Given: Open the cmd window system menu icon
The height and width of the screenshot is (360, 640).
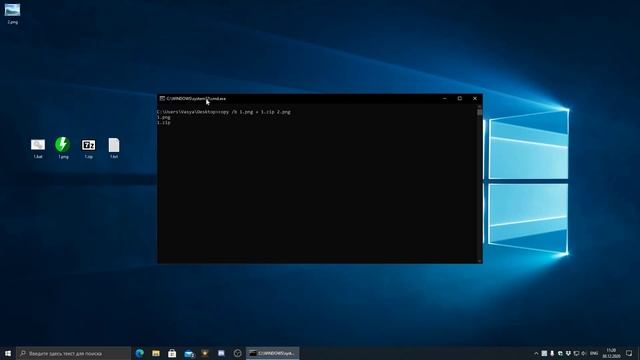Looking at the screenshot, I should [x=162, y=98].
